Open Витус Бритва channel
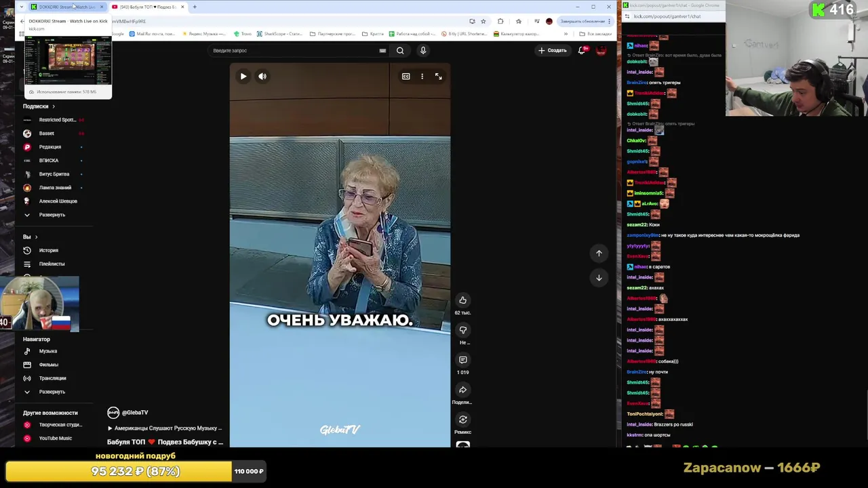Viewport: 868px width, 488px height. 53,174
